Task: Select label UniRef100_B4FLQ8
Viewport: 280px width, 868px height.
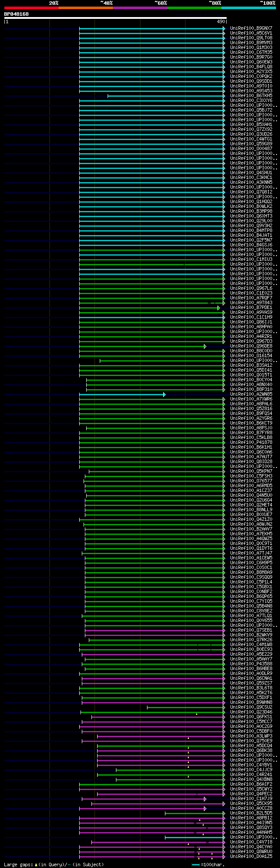Action: pos(251,67)
